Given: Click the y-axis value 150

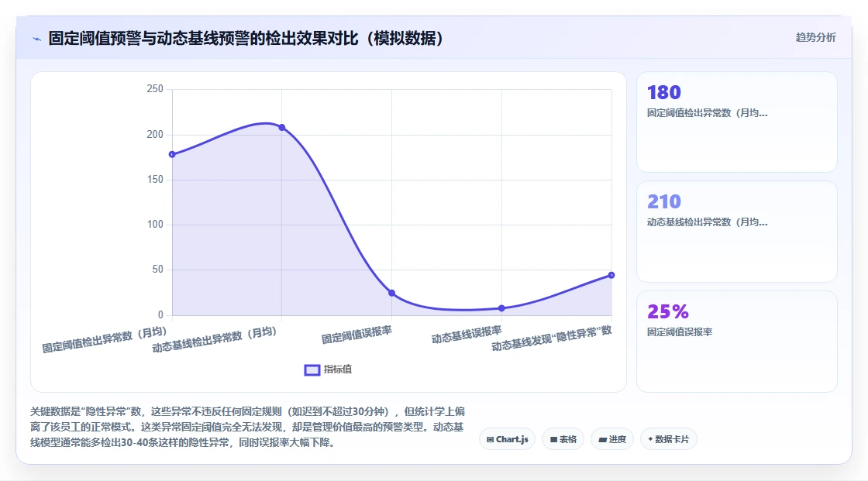Looking at the screenshot, I should click(155, 180).
